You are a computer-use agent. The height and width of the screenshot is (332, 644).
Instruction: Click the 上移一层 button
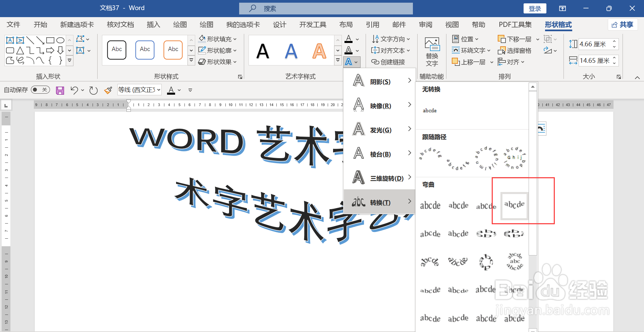point(469,62)
